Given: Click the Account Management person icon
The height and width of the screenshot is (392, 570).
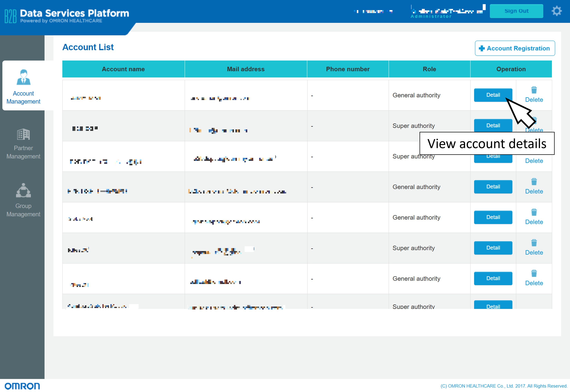Looking at the screenshot, I should pyautogui.click(x=23, y=77).
